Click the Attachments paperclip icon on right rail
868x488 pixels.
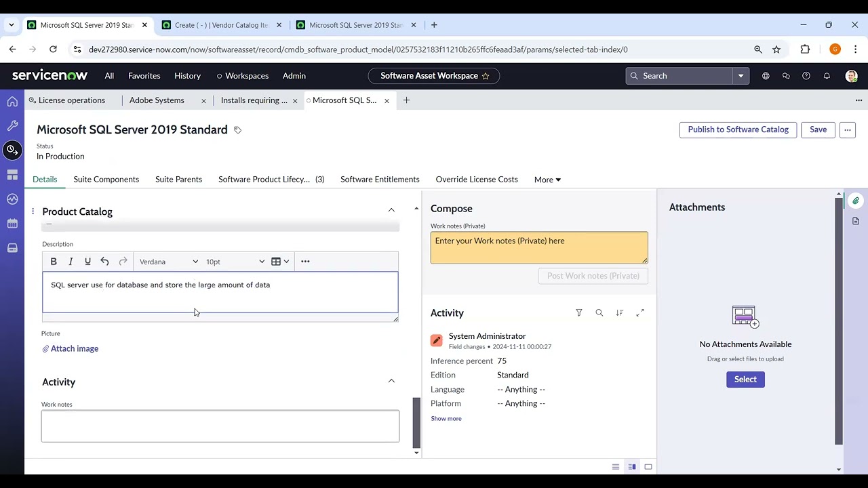point(856,201)
